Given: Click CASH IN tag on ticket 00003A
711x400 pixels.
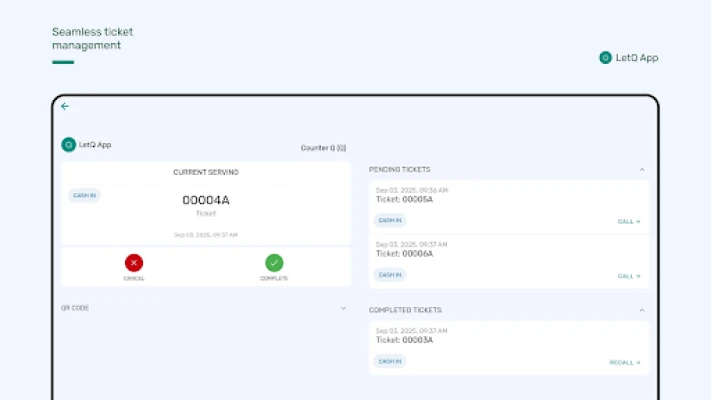Looking at the screenshot, I should coord(390,361).
